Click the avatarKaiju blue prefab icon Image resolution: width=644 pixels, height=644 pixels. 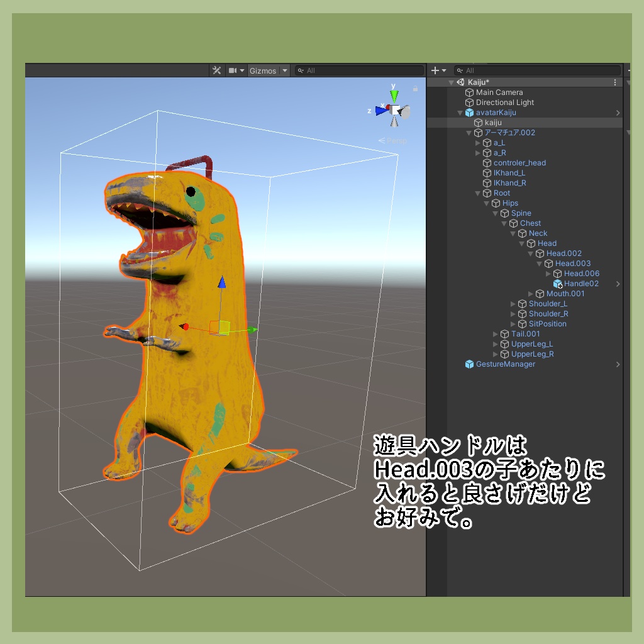point(469,113)
